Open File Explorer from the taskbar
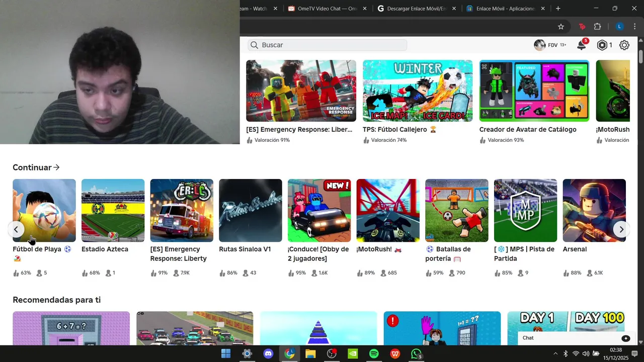This screenshot has height=362, width=644. tap(310, 354)
